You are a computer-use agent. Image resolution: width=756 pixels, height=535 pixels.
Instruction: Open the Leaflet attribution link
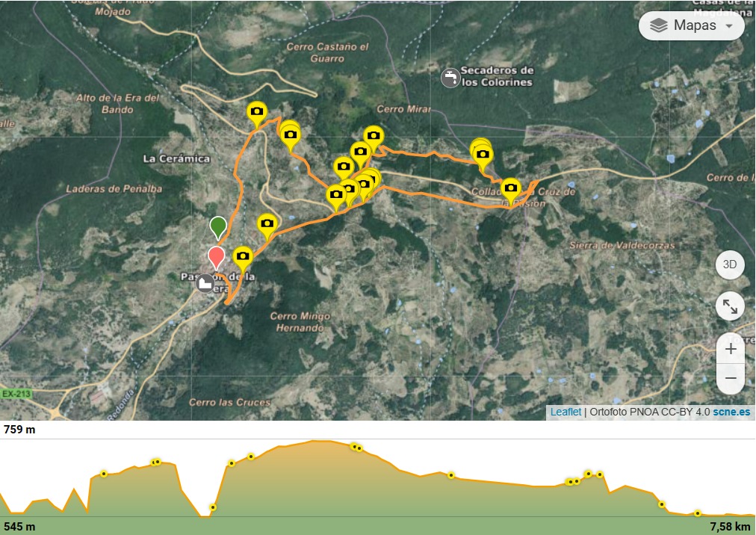566,412
